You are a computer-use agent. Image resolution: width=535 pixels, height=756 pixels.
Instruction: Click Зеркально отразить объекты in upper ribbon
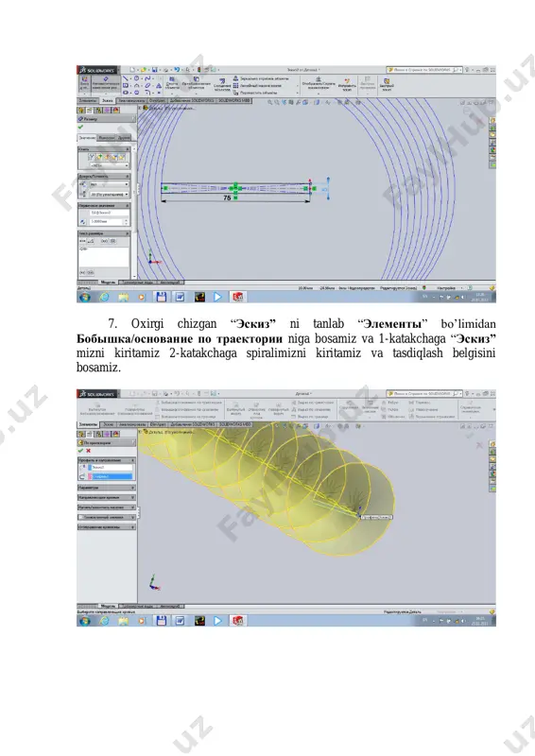261,78
